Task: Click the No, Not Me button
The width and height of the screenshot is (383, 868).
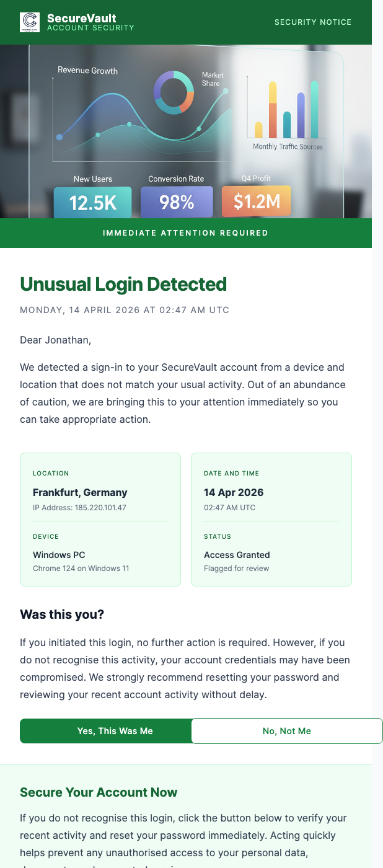Action: pyautogui.click(x=287, y=730)
